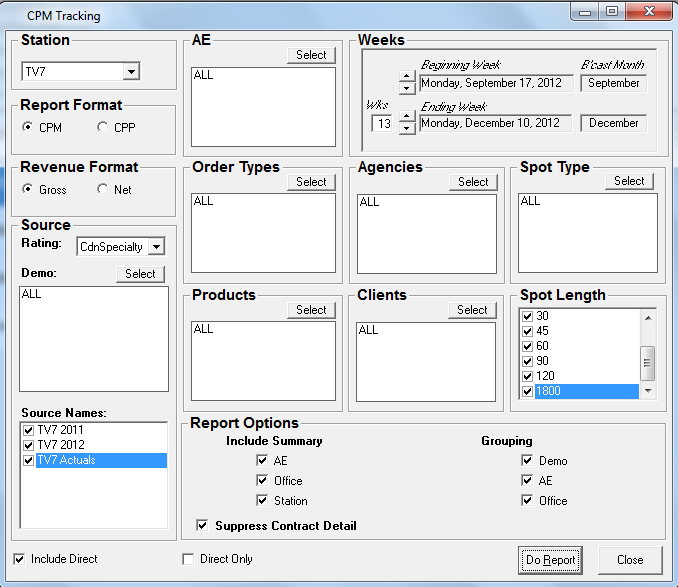Uncheck TV7 2011 in Source Names
This screenshot has width=678, height=587.
tap(28, 430)
